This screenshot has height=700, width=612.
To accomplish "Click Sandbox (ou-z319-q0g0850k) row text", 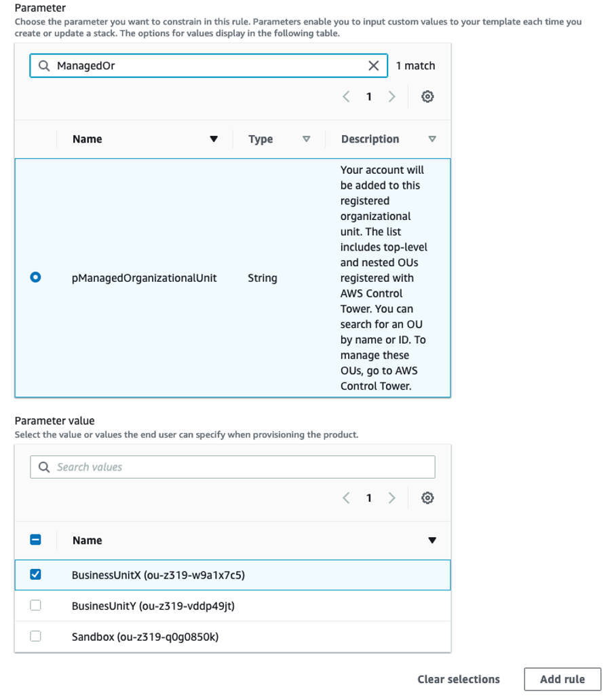I will [145, 637].
